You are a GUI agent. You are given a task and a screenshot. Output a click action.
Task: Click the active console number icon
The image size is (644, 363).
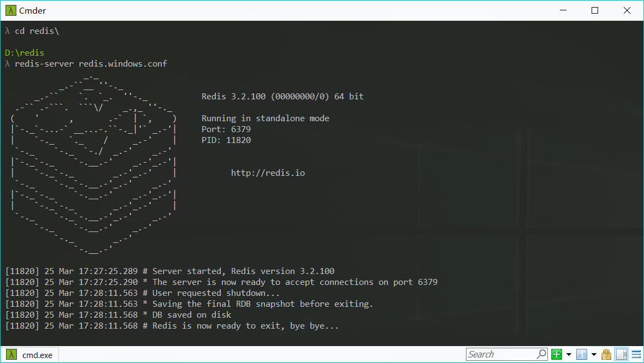(582, 354)
